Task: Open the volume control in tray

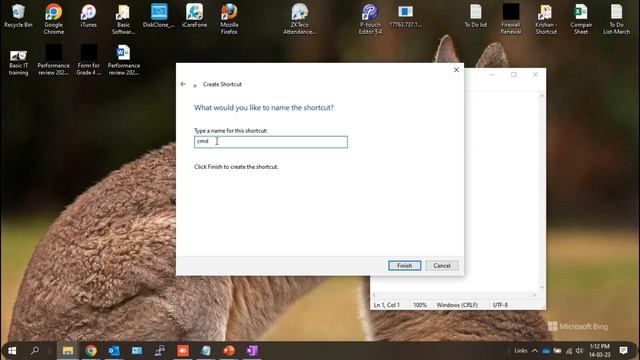Action: tap(579, 351)
